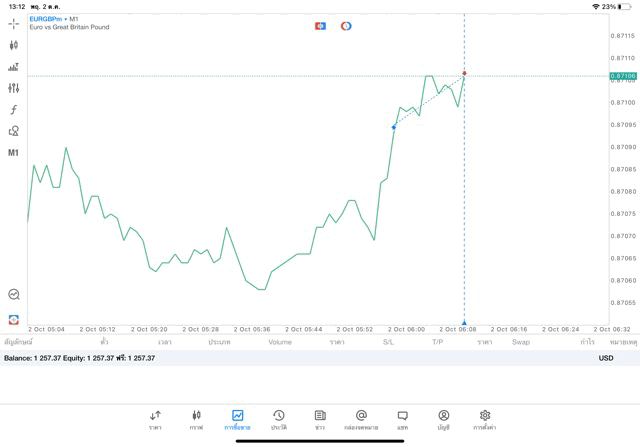This screenshot has height=447, width=640.
Task: Switch to the Chart (กราฟ) tab
Action: pos(196,419)
